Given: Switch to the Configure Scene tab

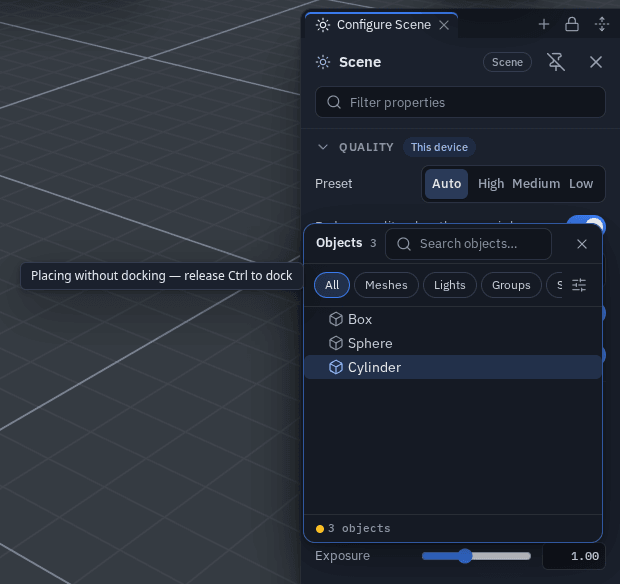Looking at the screenshot, I should pyautogui.click(x=381, y=25).
